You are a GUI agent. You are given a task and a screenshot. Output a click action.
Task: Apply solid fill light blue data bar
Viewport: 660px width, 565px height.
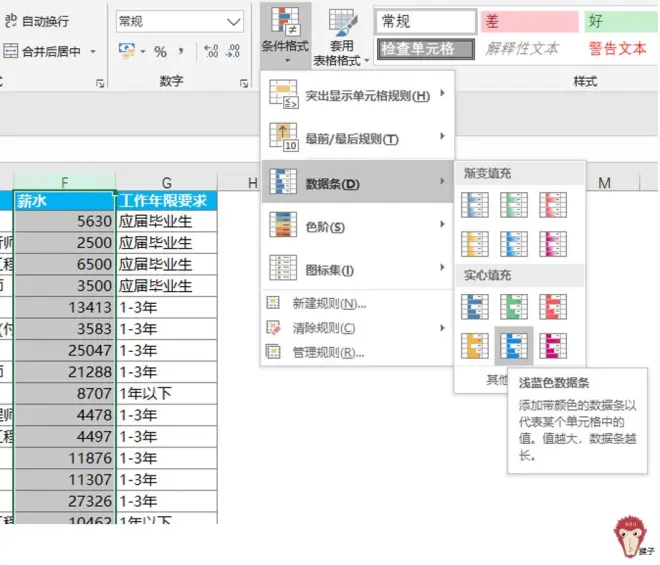tap(514, 346)
